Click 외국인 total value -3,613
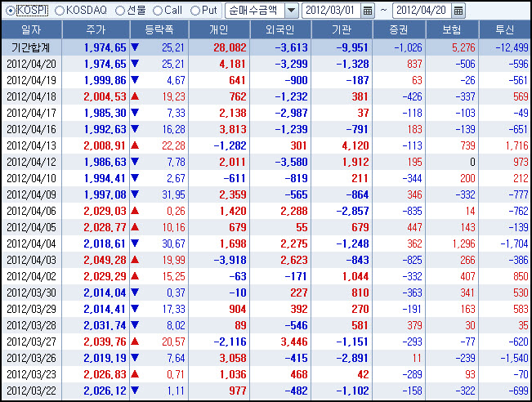Image resolution: width=532 pixels, height=402 pixels. [292, 47]
